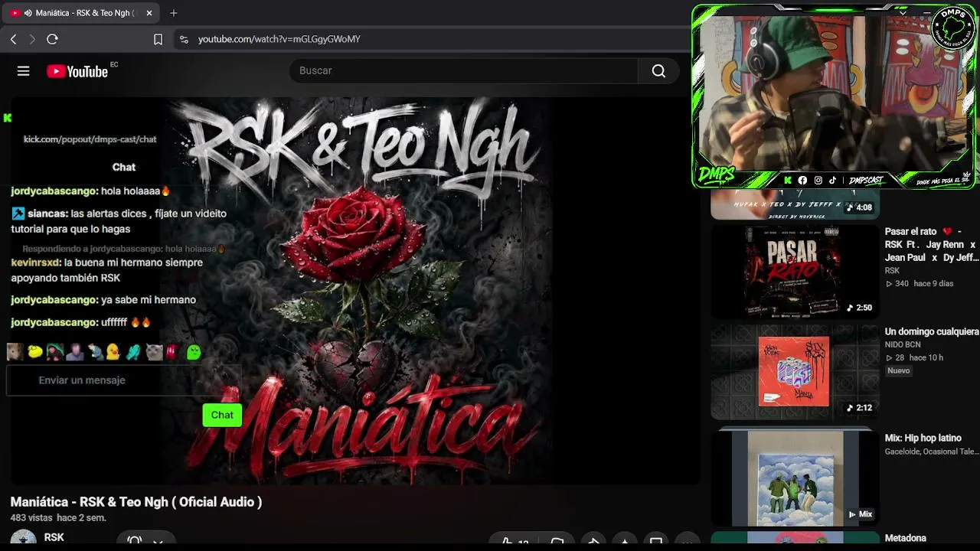Click the '483 vistas hace 2 sem.' text
The image size is (980, 551).
[x=58, y=518]
